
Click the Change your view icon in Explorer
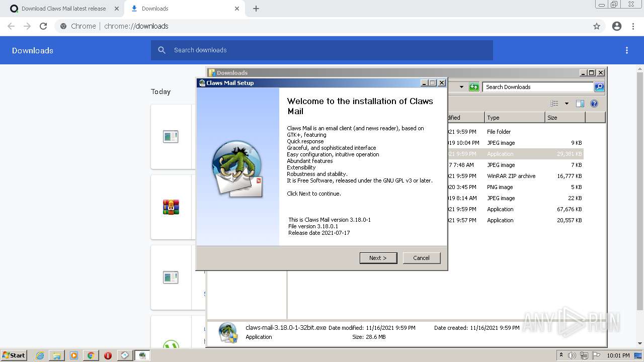pyautogui.click(x=554, y=104)
